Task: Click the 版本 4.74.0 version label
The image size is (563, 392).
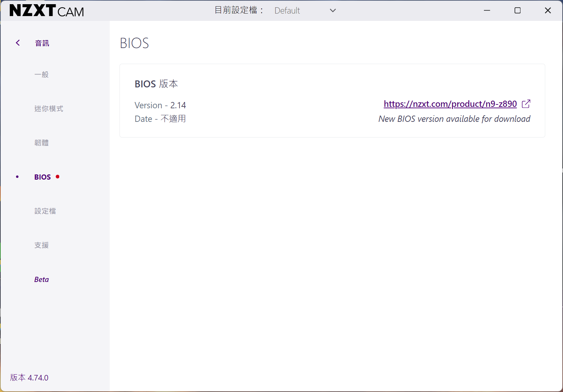Action: [x=29, y=378]
